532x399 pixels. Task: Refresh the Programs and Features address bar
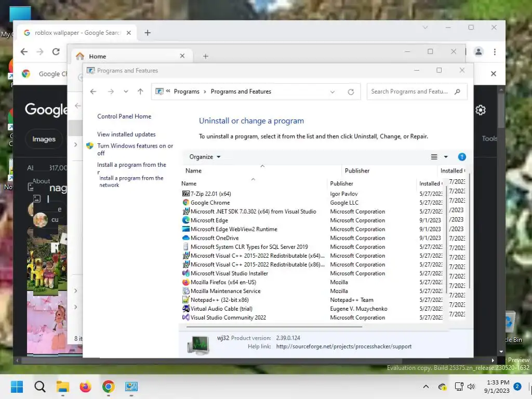(x=351, y=92)
